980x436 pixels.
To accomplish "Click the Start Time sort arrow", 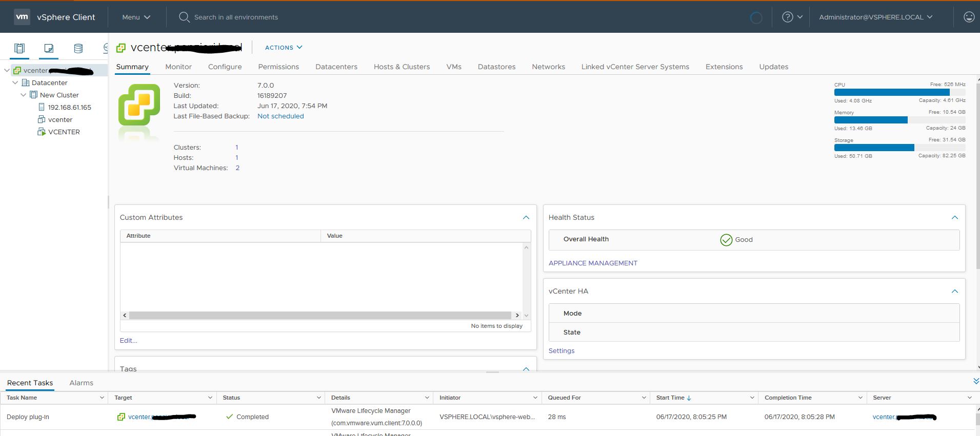I will tap(689, 398).
